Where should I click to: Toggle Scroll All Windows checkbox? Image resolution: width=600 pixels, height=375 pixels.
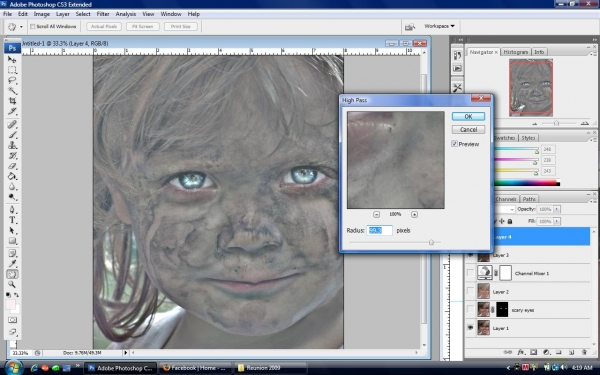tap(33, 26)
